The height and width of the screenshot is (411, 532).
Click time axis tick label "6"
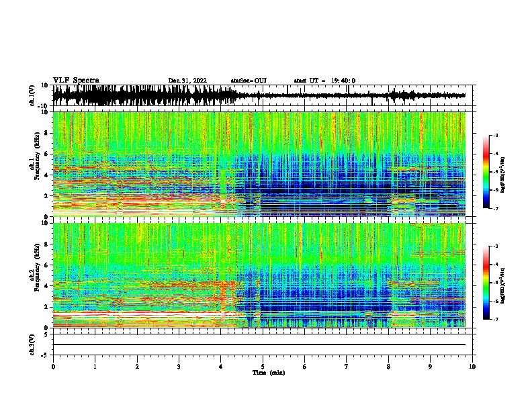click(x=305, y=367)
